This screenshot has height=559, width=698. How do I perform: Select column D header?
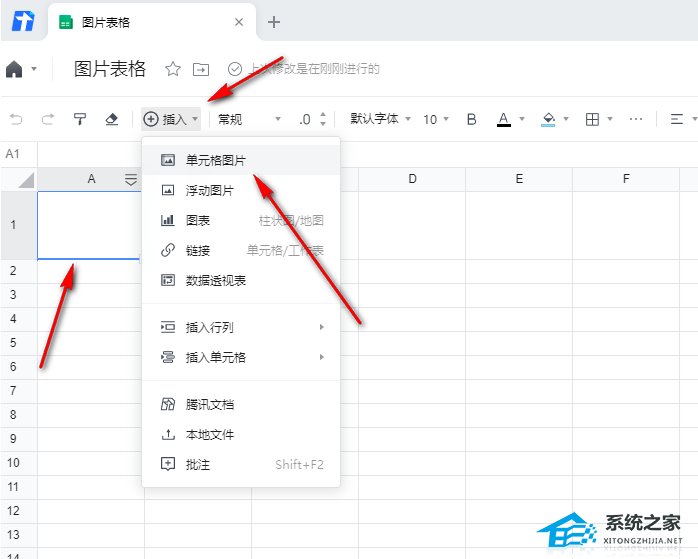[x=412, y=179]
